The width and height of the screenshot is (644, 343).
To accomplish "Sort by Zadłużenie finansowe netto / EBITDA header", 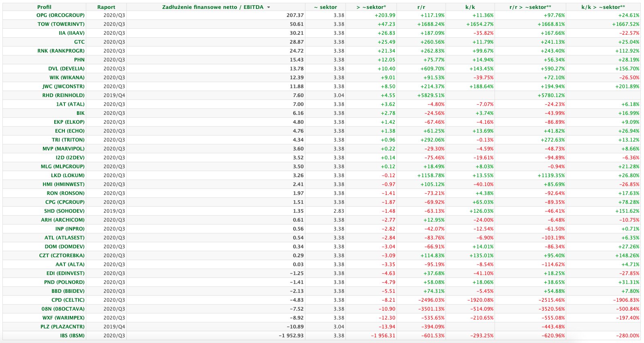I will pyautogui.click(x=213, y=7).
